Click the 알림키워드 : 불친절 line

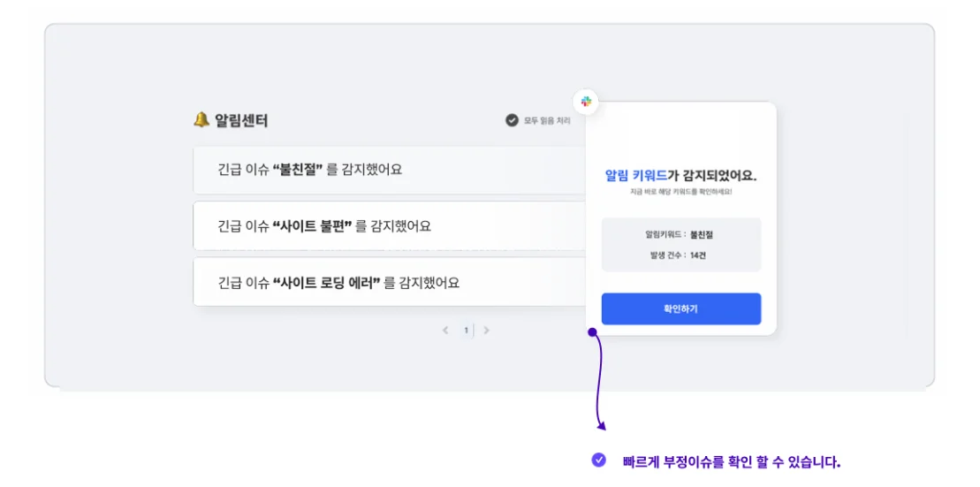click(680, 235)
